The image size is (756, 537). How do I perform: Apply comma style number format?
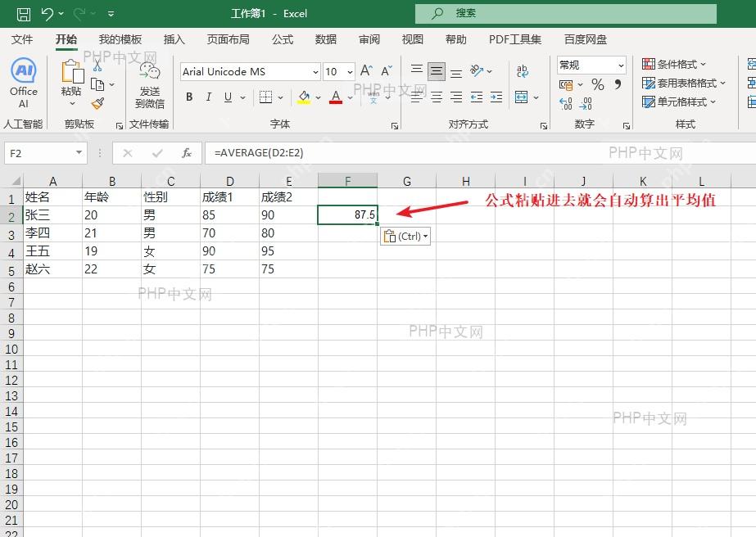coord(618,85)
